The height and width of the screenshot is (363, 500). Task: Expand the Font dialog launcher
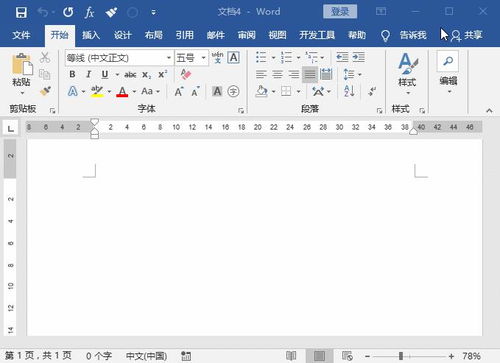[241, 110]
